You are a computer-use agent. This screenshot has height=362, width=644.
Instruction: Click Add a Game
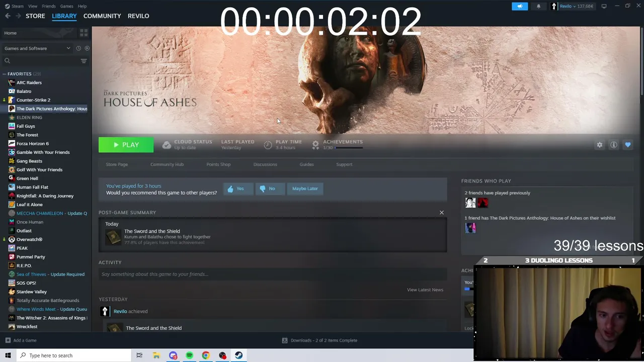tap(21, 340)
